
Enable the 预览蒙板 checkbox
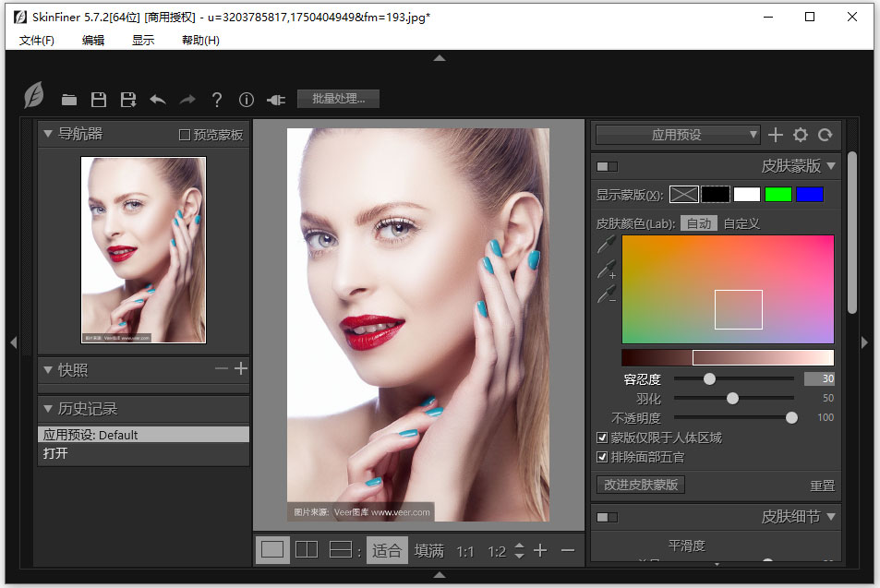pyautogui.click(x=185, y=135)
